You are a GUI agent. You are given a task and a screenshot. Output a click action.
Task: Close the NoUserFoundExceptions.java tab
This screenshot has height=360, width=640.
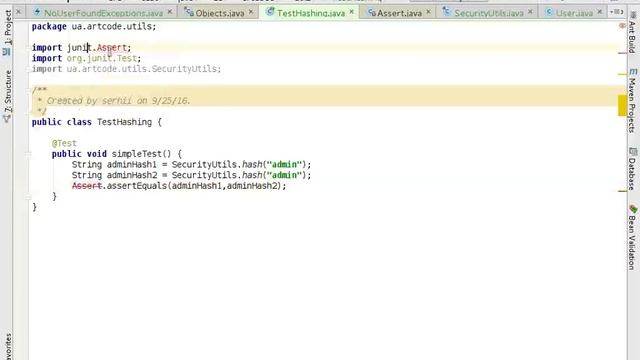click(x=170, y=12)
